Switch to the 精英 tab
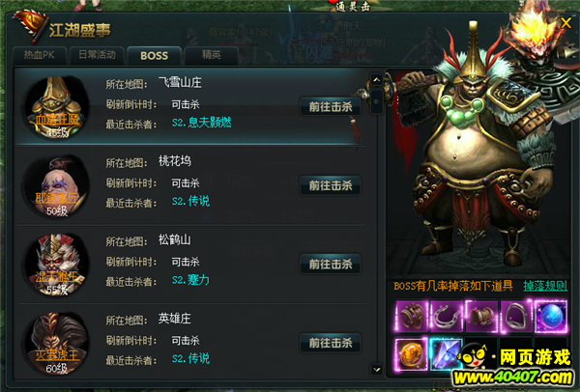The height and width of the screenshot is (392, 580). point(211,55)
